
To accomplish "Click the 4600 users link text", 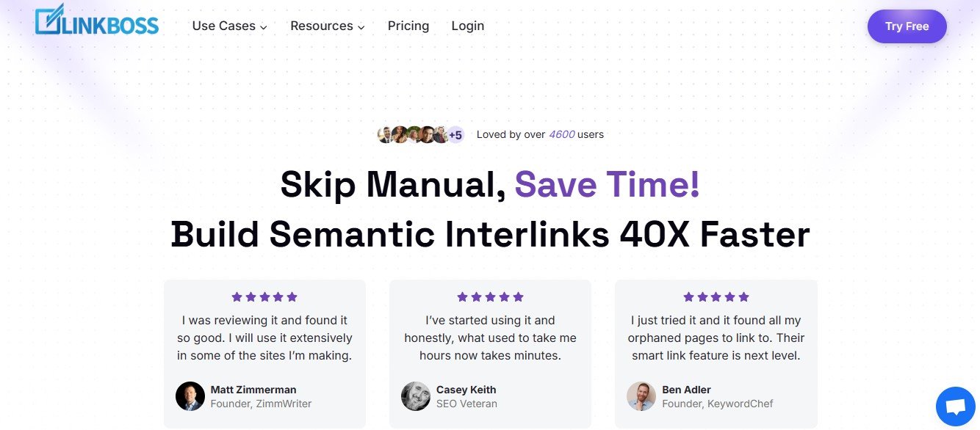I will (562, 134).
